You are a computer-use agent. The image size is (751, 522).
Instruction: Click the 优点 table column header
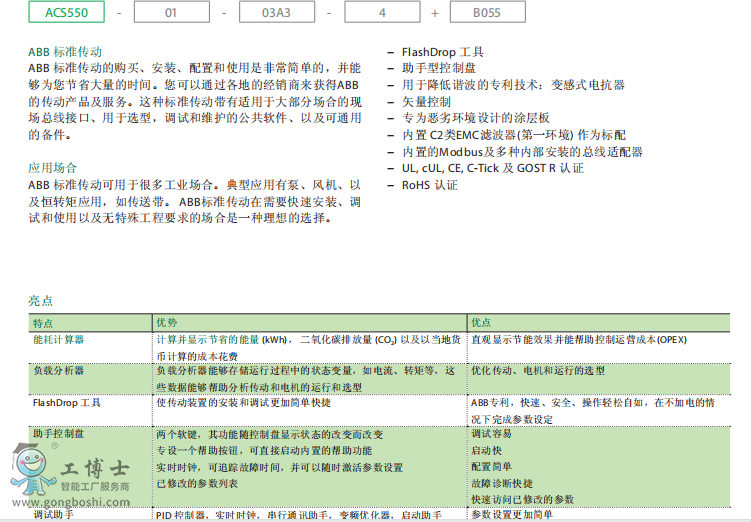(481, 323)
